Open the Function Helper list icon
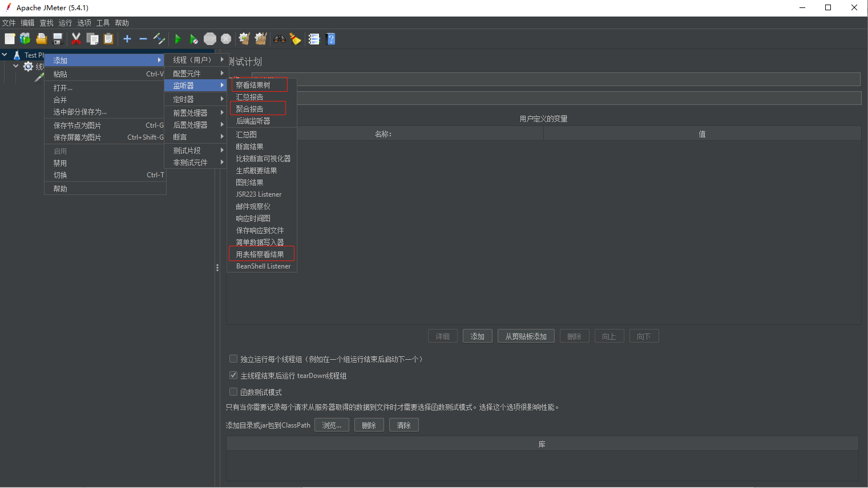Screen dimensions: 868x488 click(x=314, y=39)
